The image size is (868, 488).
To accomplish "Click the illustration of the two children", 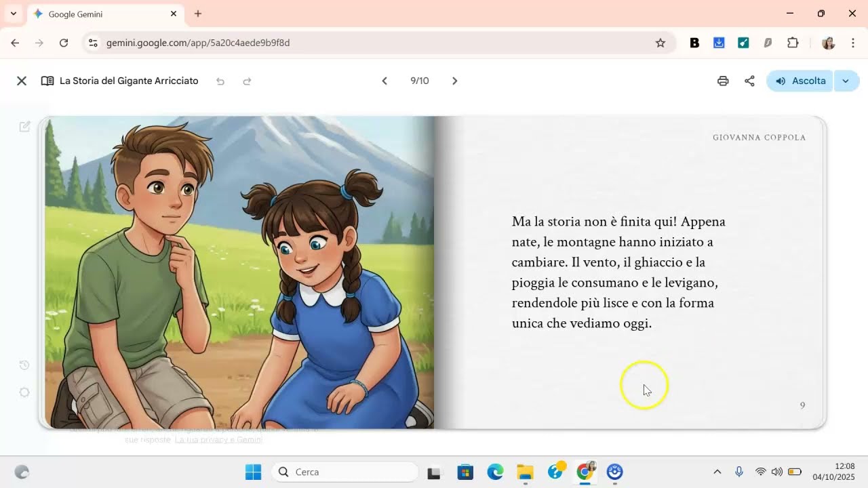I will coord(239,272).
